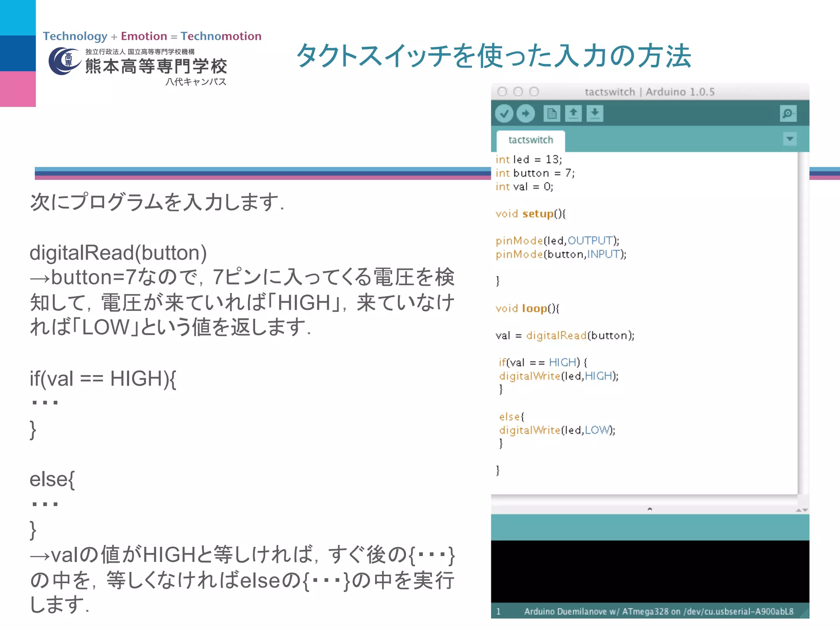
Task: Click the digitalWrite(led,HIGH) line
Action: pyautogui.click(x=559, y=376)
